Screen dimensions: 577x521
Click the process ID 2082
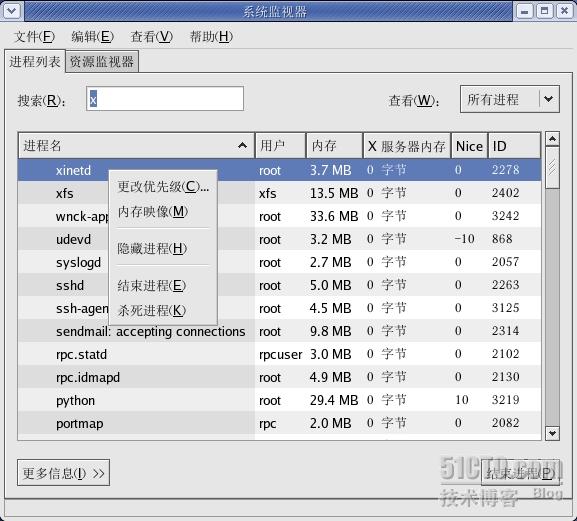click(x=506, y=423)
